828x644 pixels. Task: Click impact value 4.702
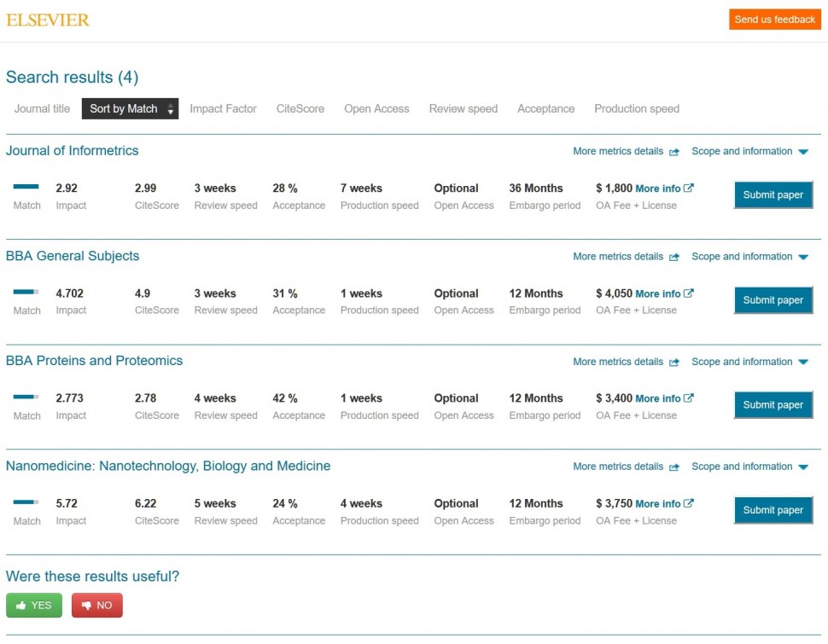[x=70, y=293]
